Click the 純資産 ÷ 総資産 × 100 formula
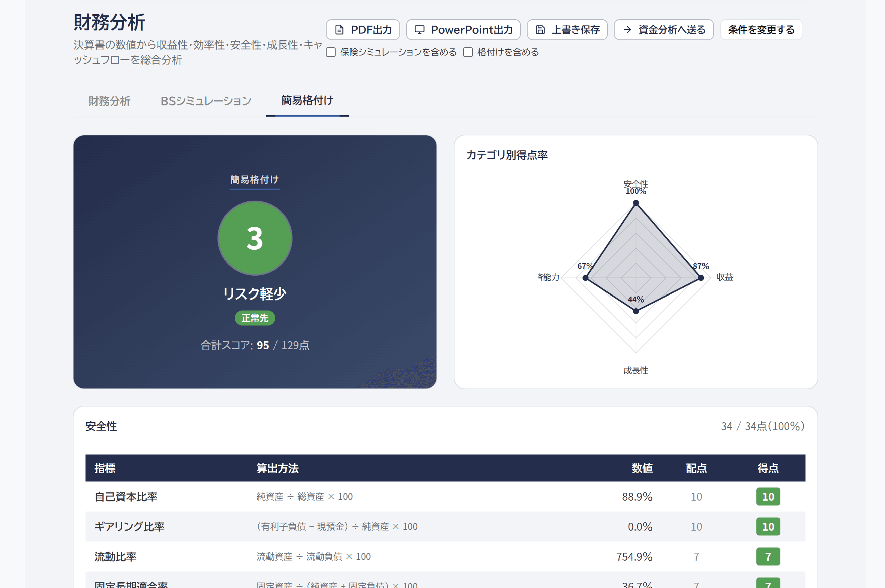The image size is (885, 588). pos(304,496)
